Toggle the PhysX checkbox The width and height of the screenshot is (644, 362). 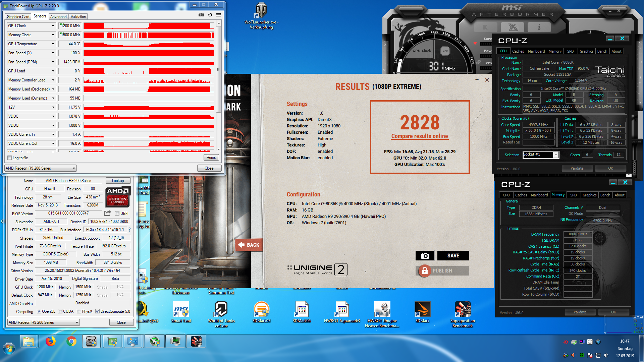(x=79, y=311)
